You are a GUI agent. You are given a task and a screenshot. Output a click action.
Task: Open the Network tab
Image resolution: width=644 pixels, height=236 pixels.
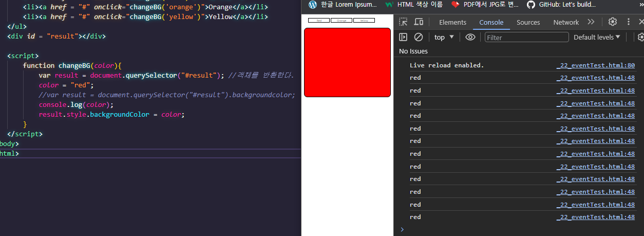click(566, 22)
